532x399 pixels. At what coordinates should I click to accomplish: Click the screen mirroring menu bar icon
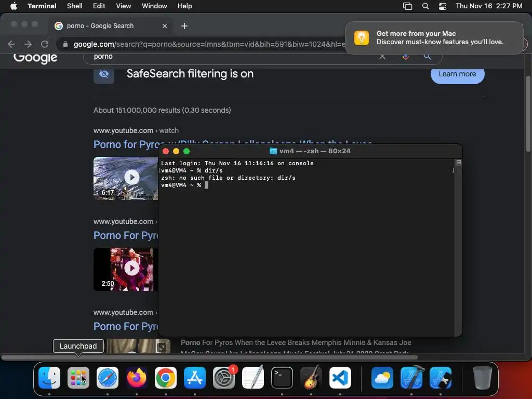pyautogui.click(x=407, y=6)
